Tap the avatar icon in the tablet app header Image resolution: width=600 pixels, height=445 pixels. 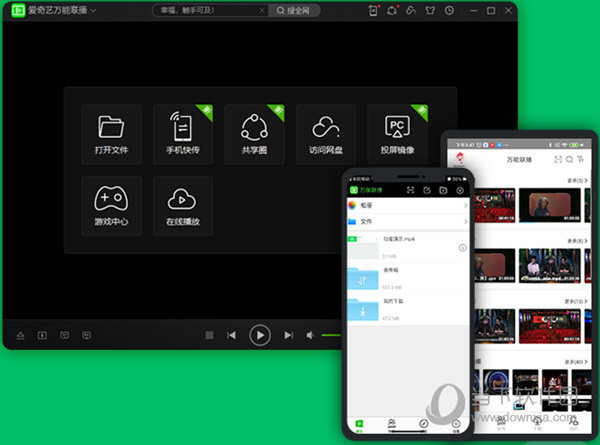point(460,158)
